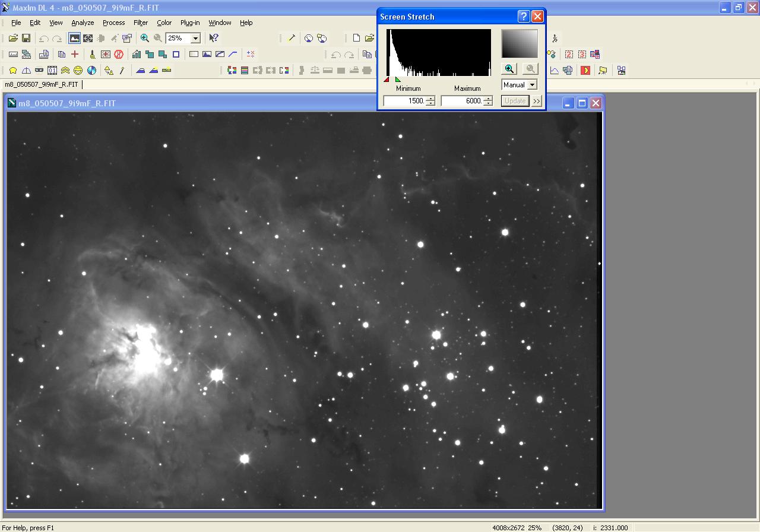760x532 pixels.
Task: Click the green maximum marker under histogram
Action: point(398,80)
